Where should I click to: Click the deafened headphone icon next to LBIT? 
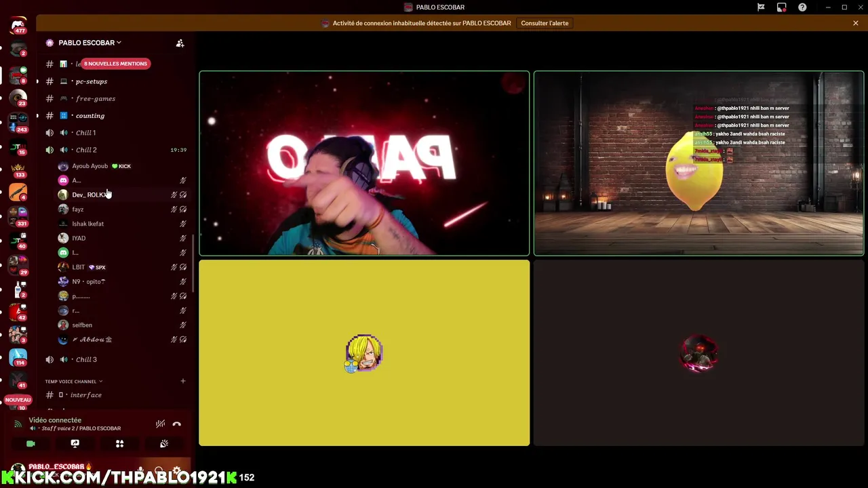tap(183, 267)
